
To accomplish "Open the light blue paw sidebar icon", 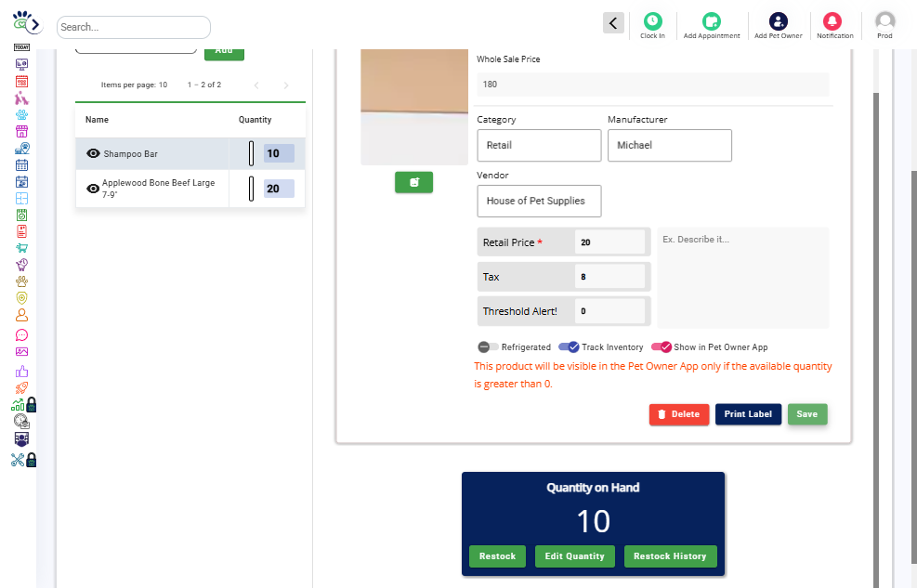I will tap(21, 114).
